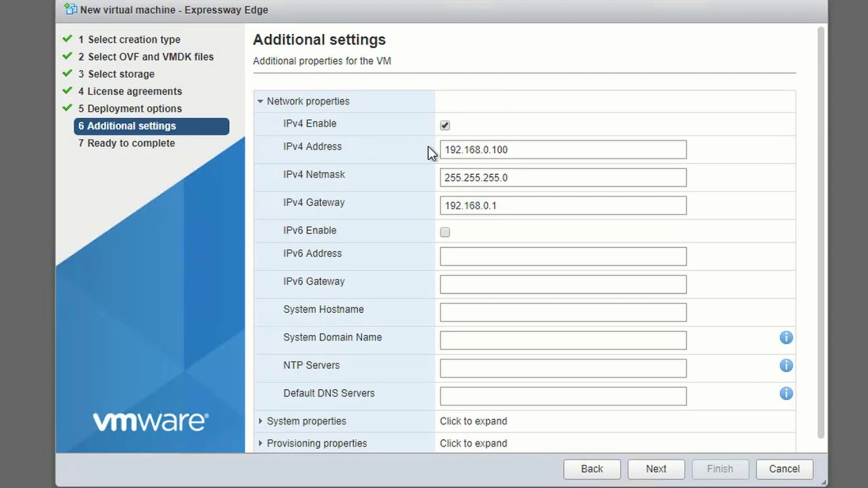The height and width of the screenshot is (488, 868).
Task: Click 'Additional properties for the VM' text
Action: 322,61
